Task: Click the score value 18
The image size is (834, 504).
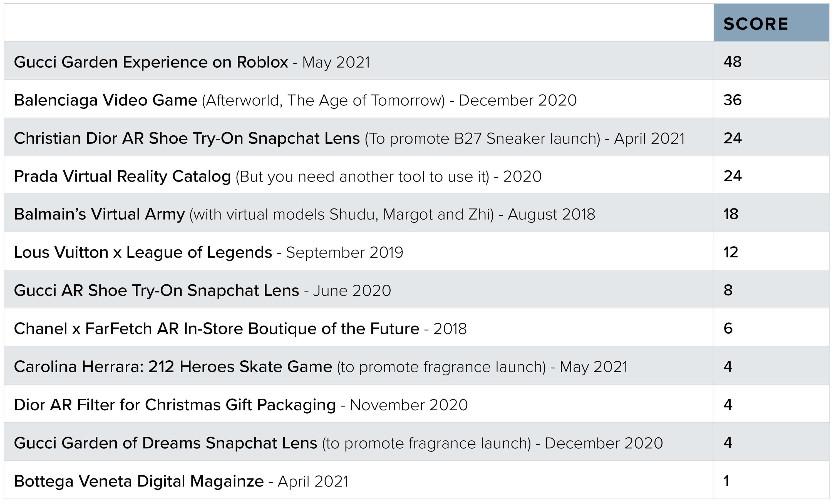Action: tap(731, 214)
